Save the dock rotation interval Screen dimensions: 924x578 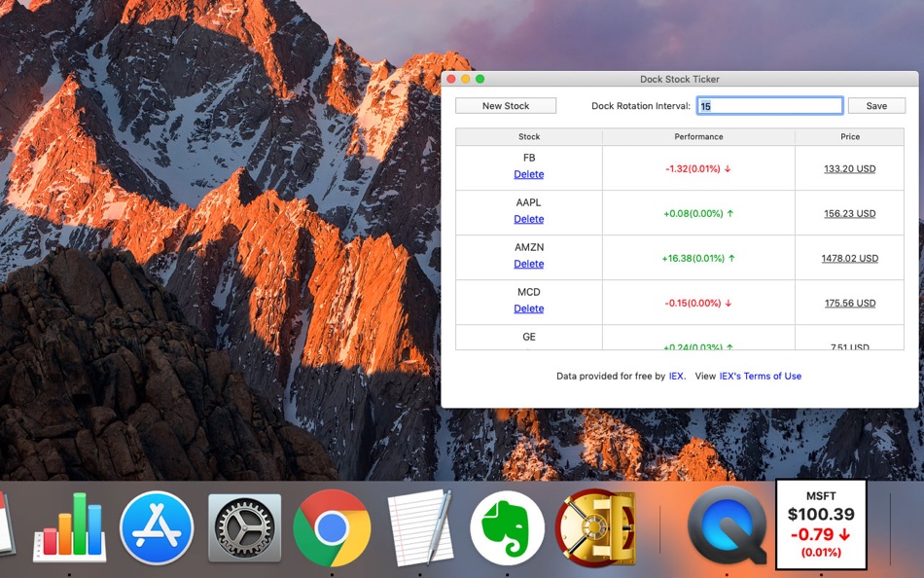(876, 105)
